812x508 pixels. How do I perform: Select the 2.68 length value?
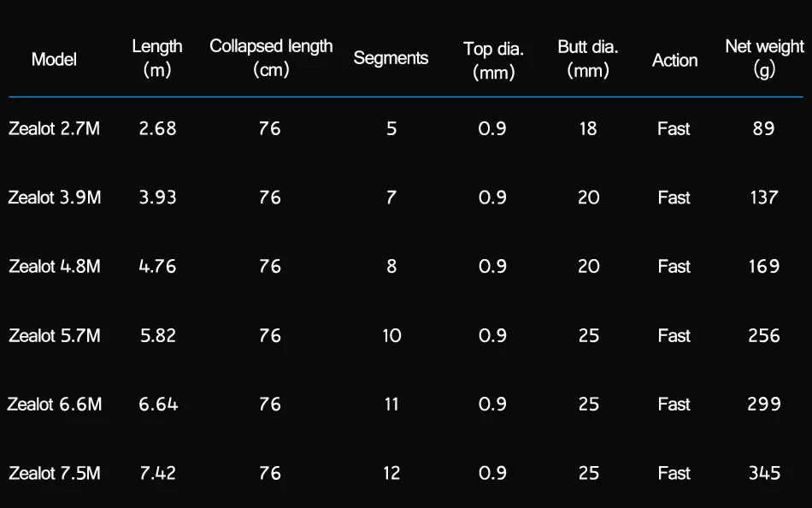[157, 128]
